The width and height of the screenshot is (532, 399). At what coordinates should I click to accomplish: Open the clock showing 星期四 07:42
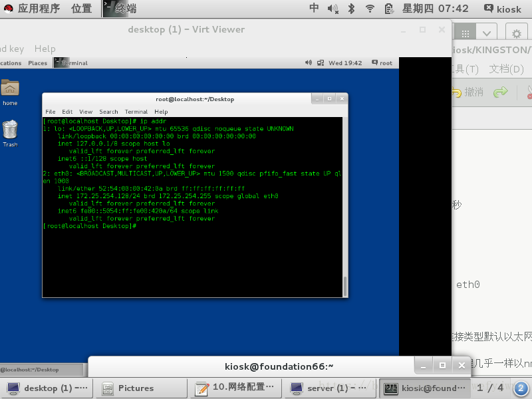tap(436, 9)
